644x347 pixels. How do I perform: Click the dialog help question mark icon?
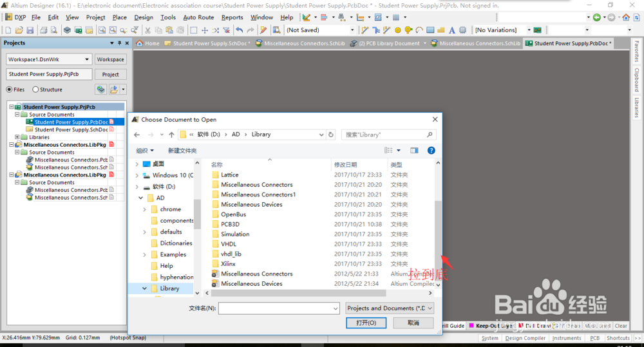(x=431, y=150)
